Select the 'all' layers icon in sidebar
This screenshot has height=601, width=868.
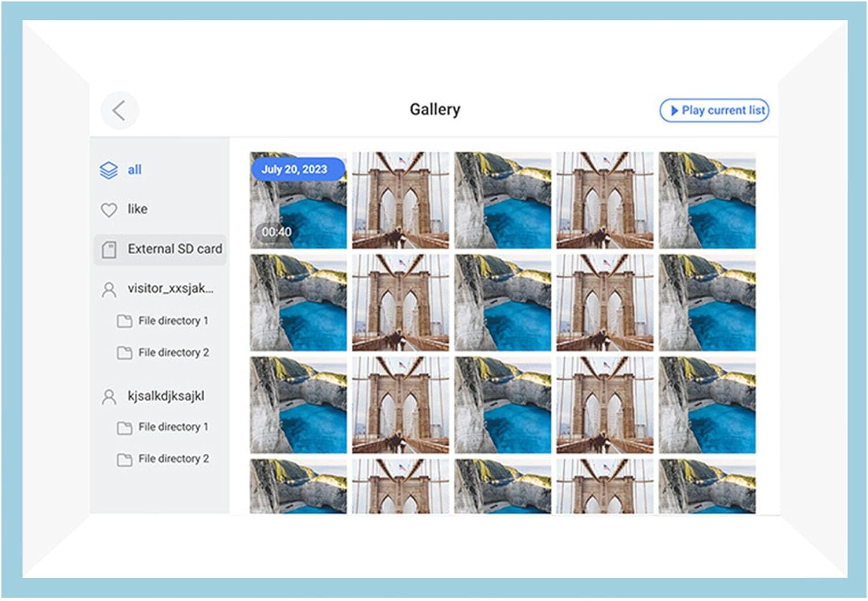[109, 170]
